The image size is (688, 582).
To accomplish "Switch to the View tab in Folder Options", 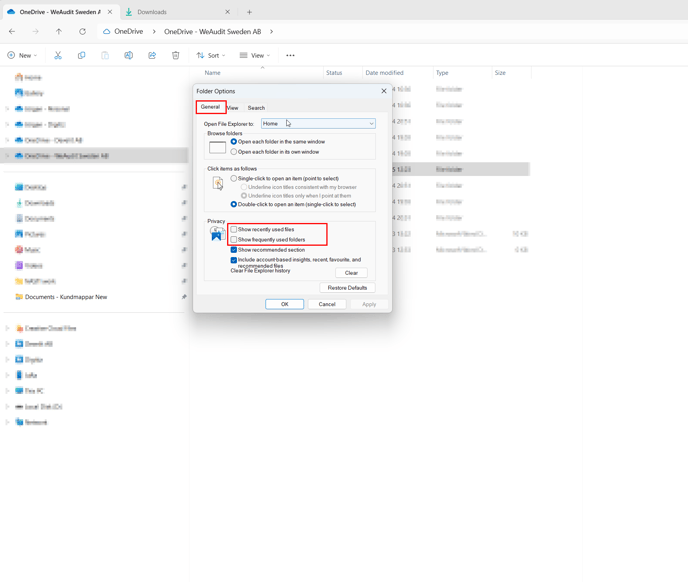I will point(233,108).
